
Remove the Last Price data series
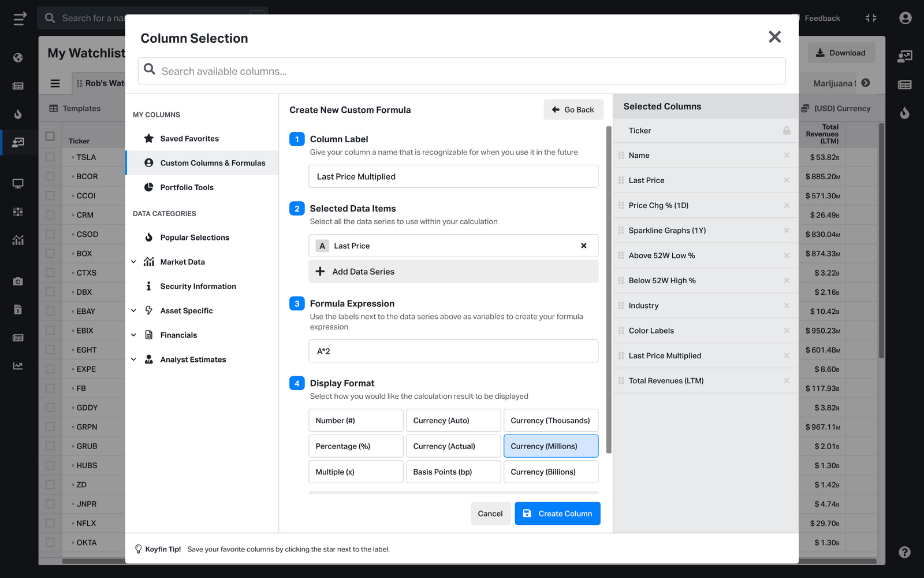(x=583, y=246)
